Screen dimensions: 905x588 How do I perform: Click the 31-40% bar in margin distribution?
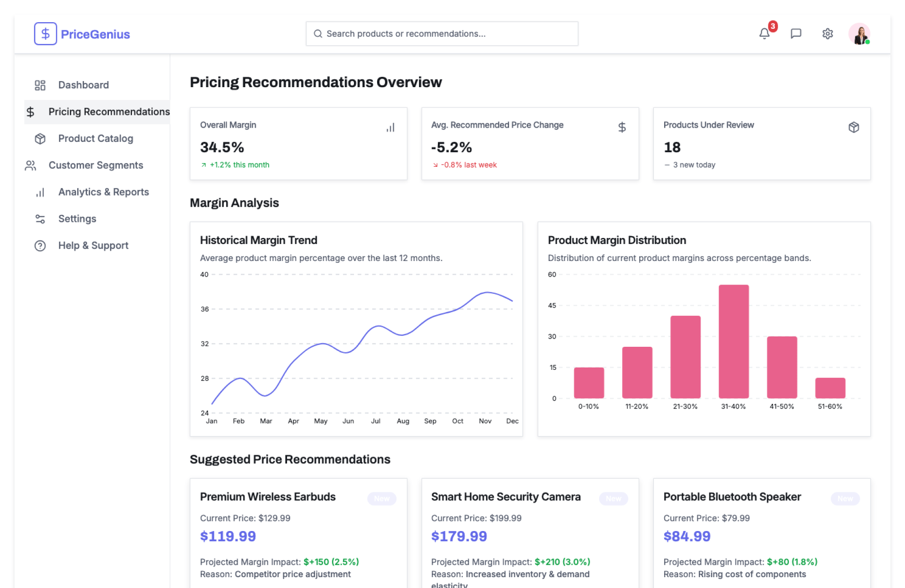[733, 342]
